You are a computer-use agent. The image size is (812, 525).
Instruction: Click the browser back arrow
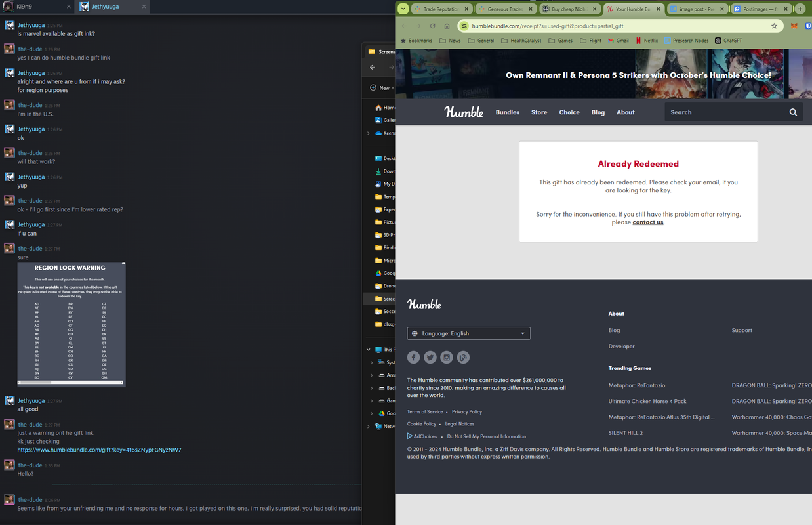404,26
